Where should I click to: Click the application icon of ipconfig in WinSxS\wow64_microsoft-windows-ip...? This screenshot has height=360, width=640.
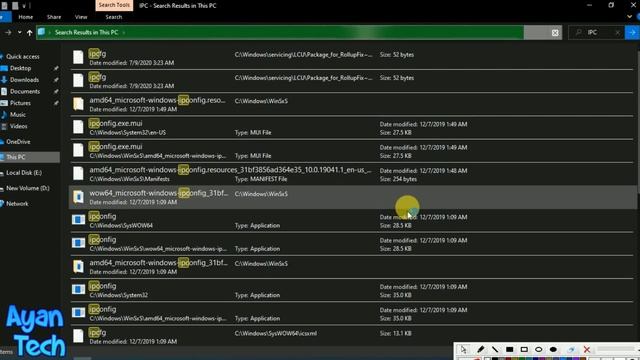[x=78, y=243]
